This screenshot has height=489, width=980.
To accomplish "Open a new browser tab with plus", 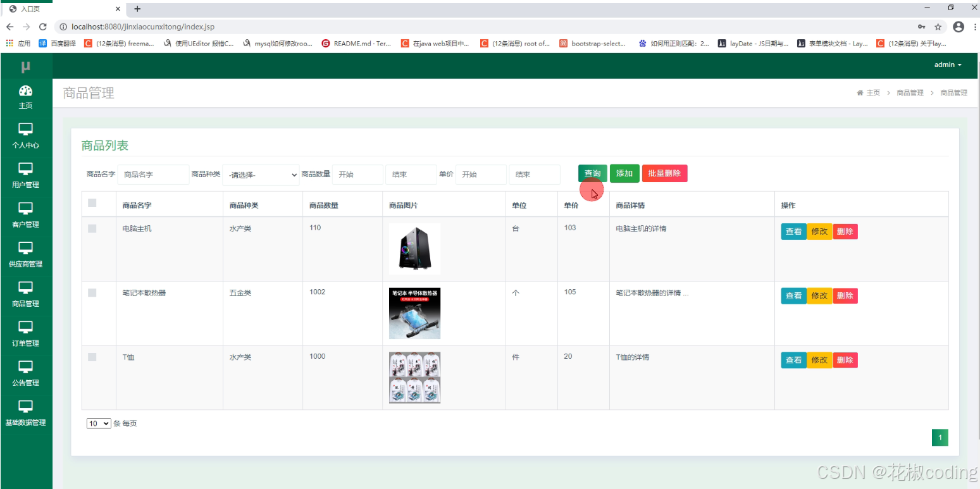I will click(137, 9).
